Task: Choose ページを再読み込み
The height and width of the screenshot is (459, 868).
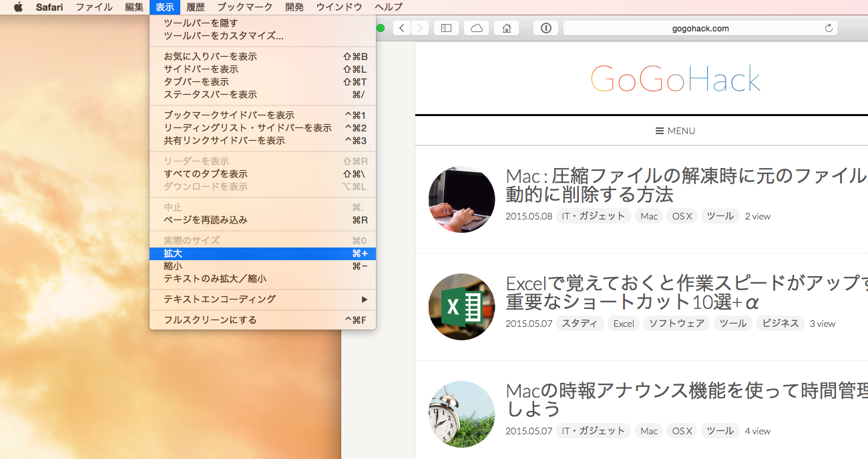Action: pos(263,220)
